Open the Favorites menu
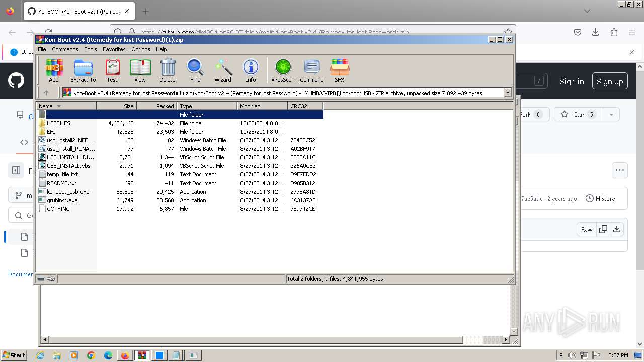Screen dimensions: 644x362 [114, 49]
